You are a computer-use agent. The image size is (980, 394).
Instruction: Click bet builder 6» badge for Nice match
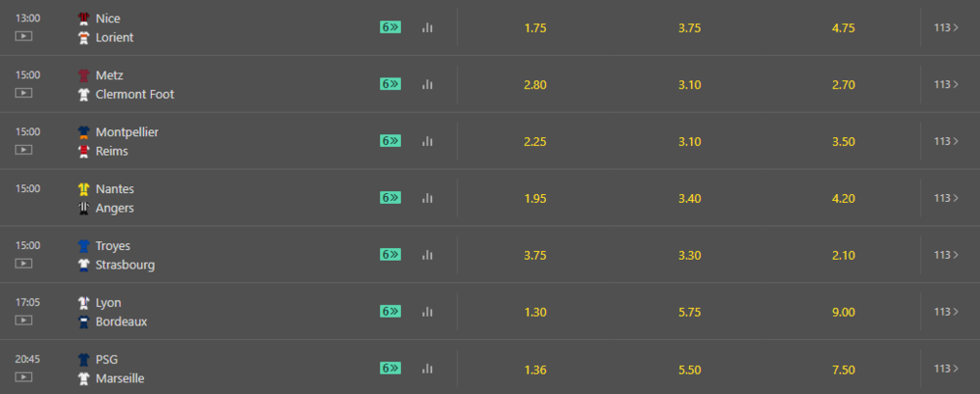390,27
